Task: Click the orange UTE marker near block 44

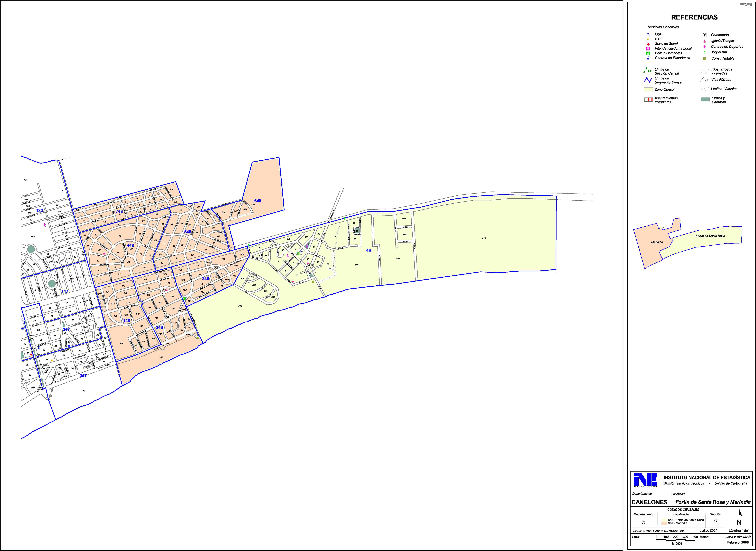Action: tap(52, 360)
